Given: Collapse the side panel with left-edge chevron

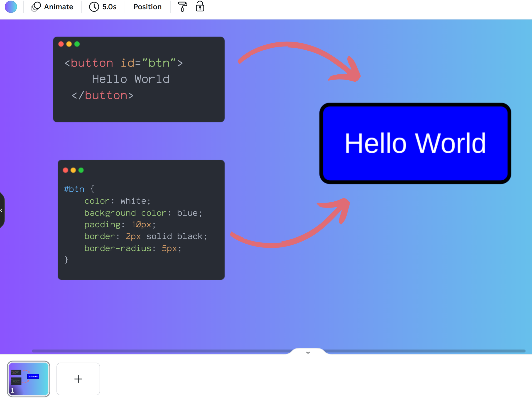Looking at the screenshot, I should (x=1, y=211).
